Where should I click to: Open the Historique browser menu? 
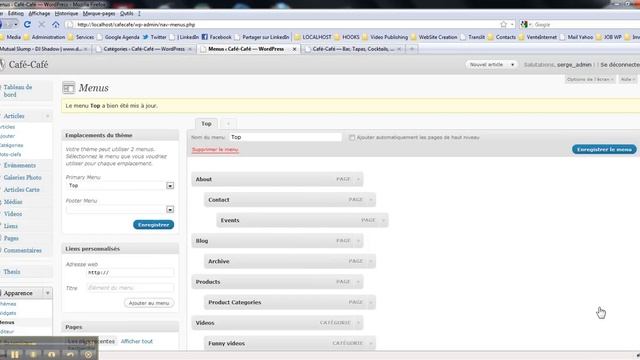[66, 13]
